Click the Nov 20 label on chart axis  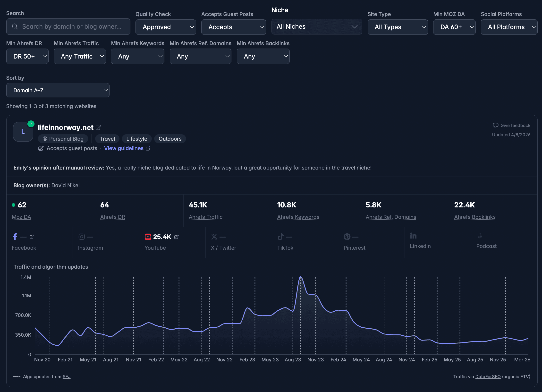click(42, 360)
